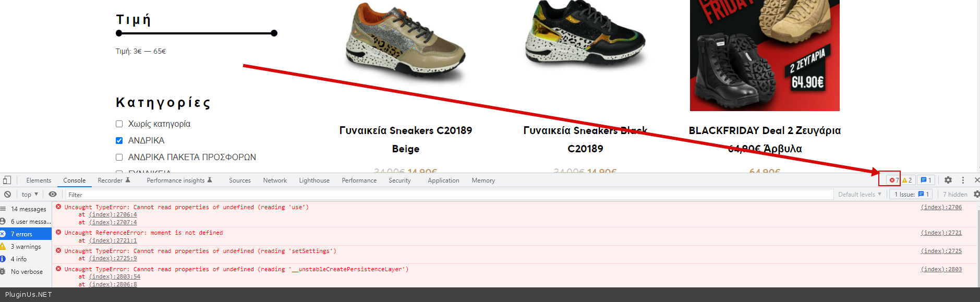Screen dimensions: 980x302
Task: Select 3 warnings in console sidebar
Action: click(26, 246)
